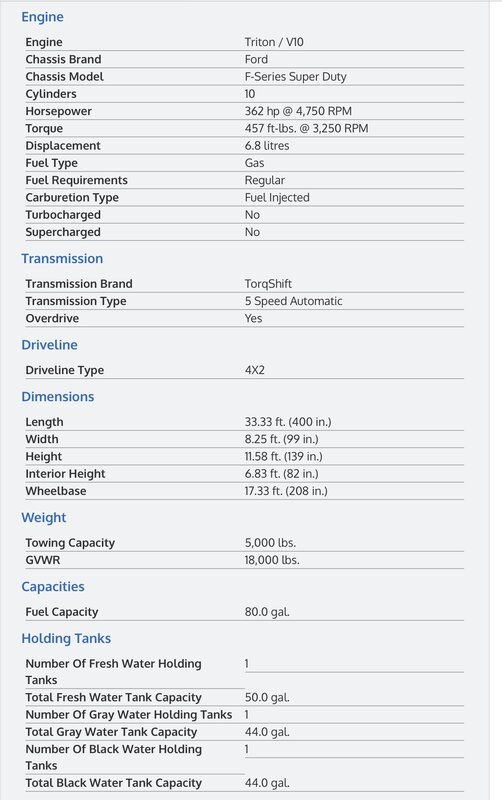
Task: Click the Engine section heading
Action: (x=42, y=17)
